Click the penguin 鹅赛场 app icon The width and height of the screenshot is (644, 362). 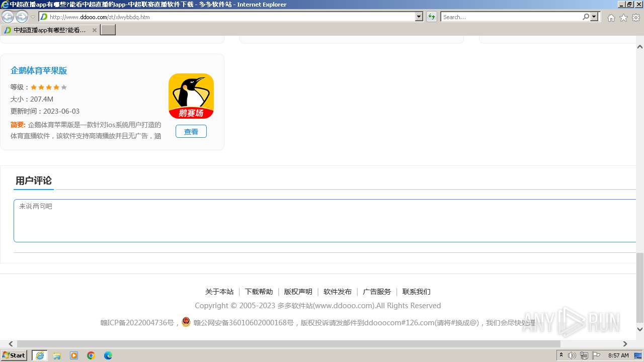point(191,96)
